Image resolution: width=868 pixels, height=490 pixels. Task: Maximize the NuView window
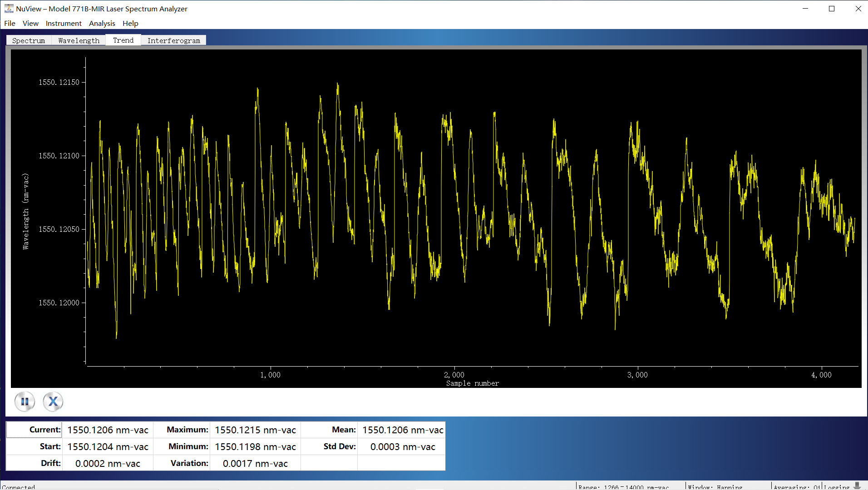[832, 9]
